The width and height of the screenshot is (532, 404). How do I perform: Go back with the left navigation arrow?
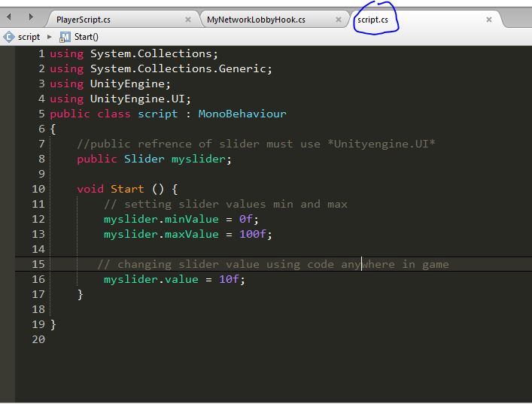9,17
